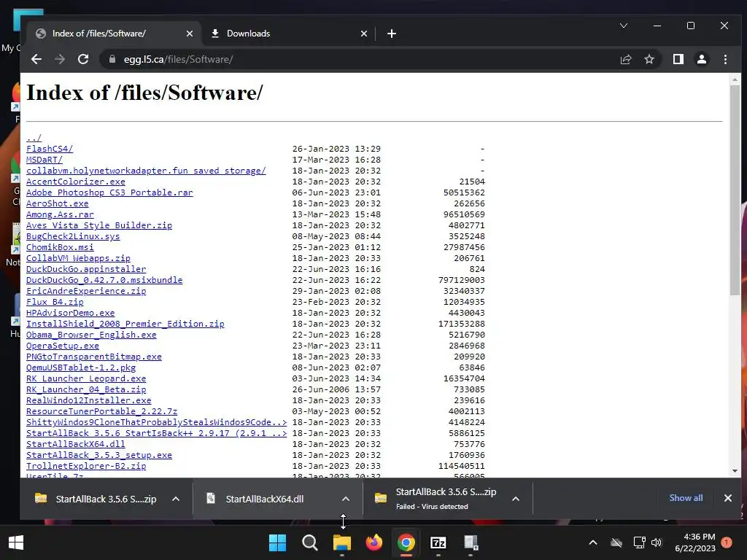Share this page icon

[625, 59]
